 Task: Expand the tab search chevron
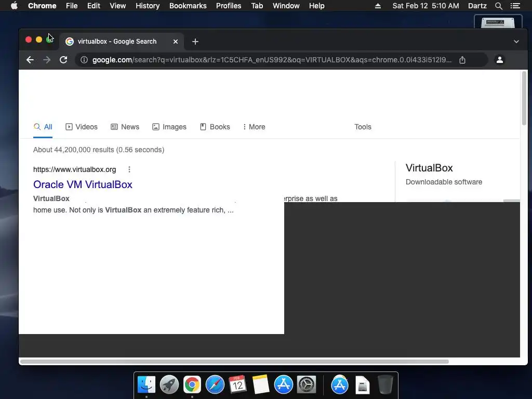coord(516,42)
